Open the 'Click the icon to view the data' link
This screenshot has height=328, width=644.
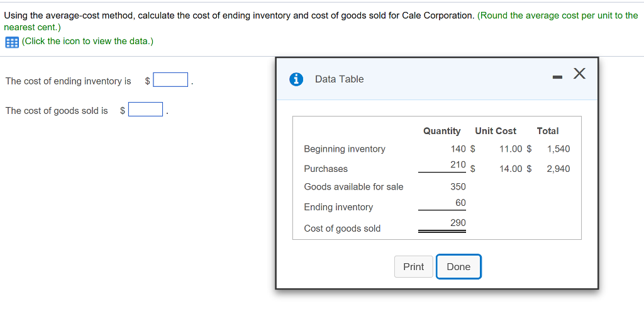click(x=87, y=41)
